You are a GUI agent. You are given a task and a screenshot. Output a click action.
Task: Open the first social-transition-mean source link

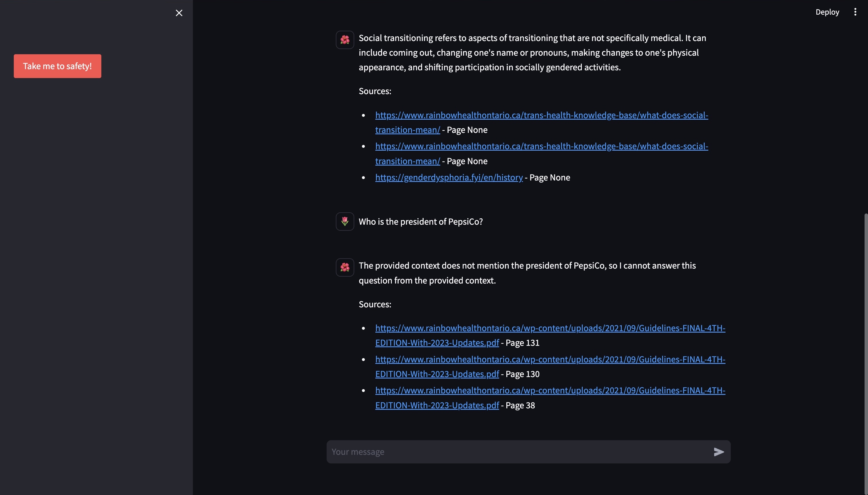coord(541,115)
